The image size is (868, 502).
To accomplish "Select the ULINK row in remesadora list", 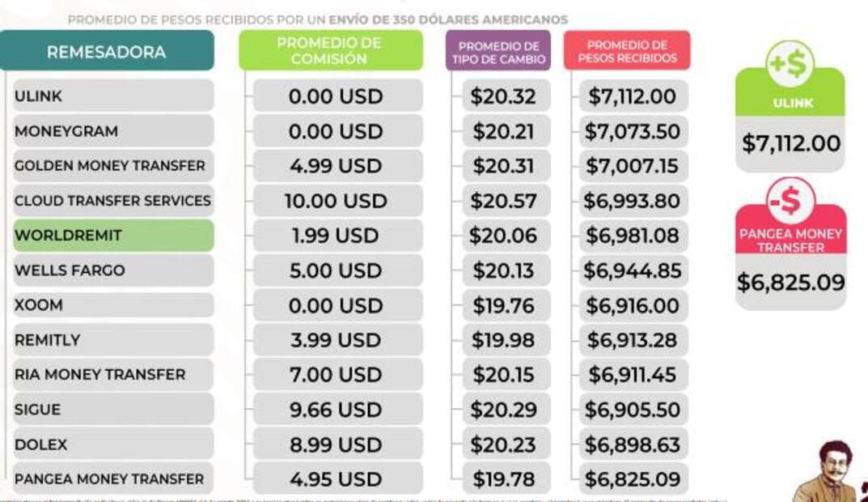I will click(x=113, y=96).
